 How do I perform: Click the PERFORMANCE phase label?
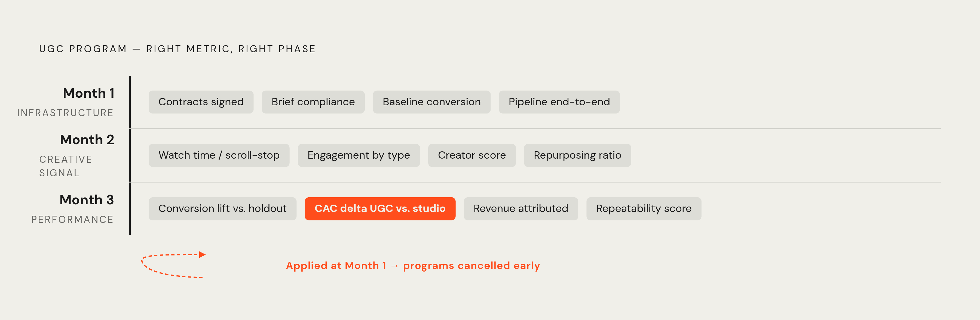[x=72, y=220]
